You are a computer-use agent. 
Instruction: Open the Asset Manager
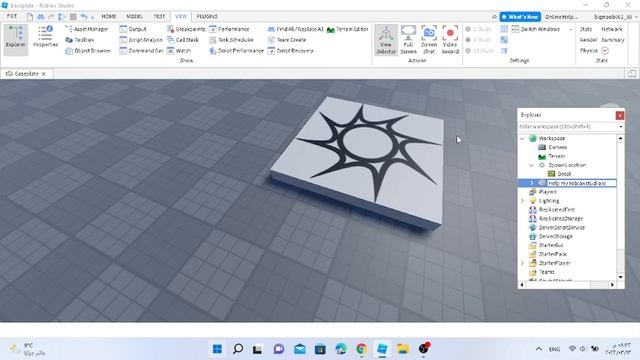pos(87,29)
